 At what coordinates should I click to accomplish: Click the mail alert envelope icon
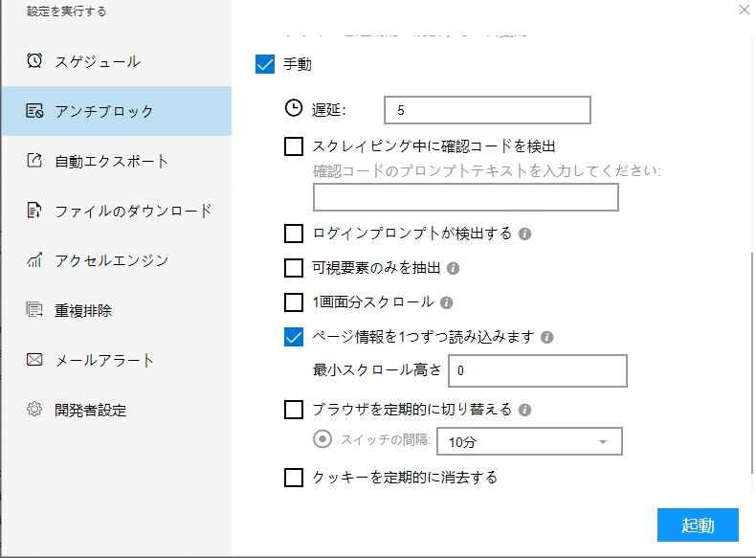coord(34,360)
